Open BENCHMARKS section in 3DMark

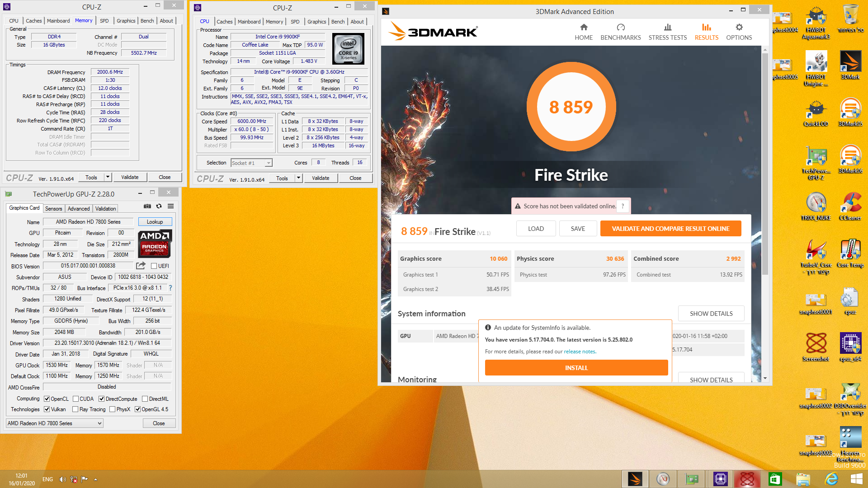[x=621, y=32]
